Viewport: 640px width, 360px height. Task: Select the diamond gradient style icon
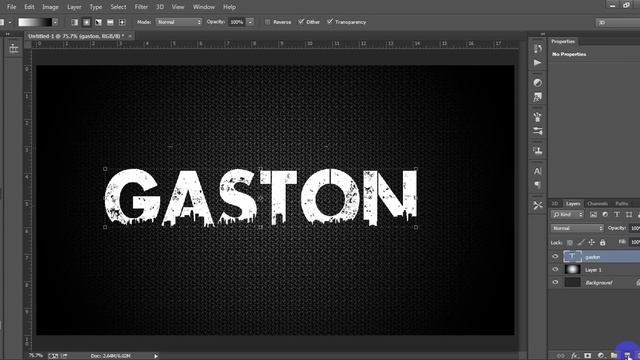point(122,22)
